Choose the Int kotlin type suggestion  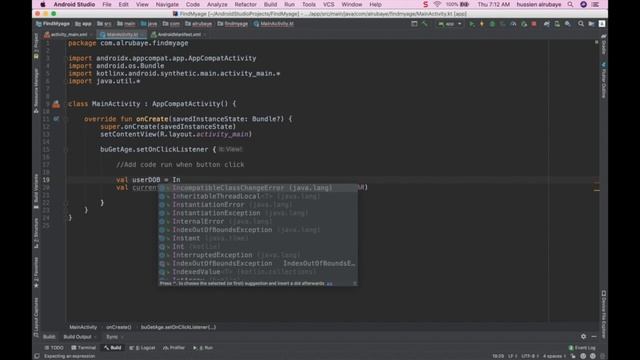(x=258, y=247)
